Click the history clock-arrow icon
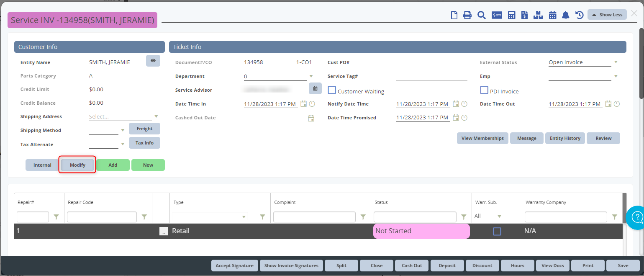The image size is (644, 276). pyautogui.click(x=579, y=15)
